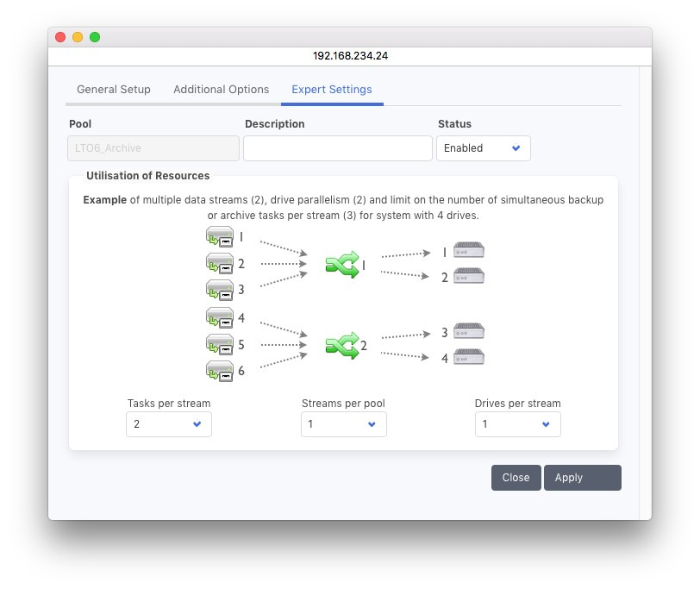Click the green window zoom button
Image resolution: width=700 pixels, height=589 pixels.
95,37
